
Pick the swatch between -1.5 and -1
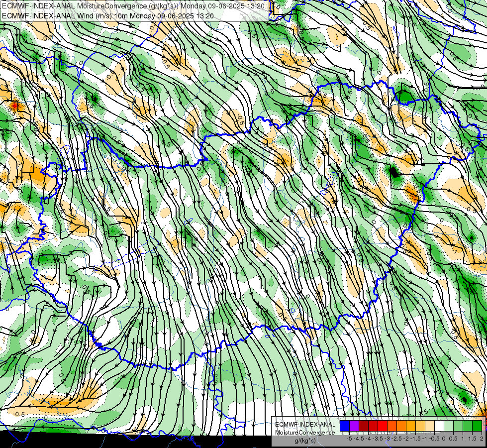tap(420, 426)
